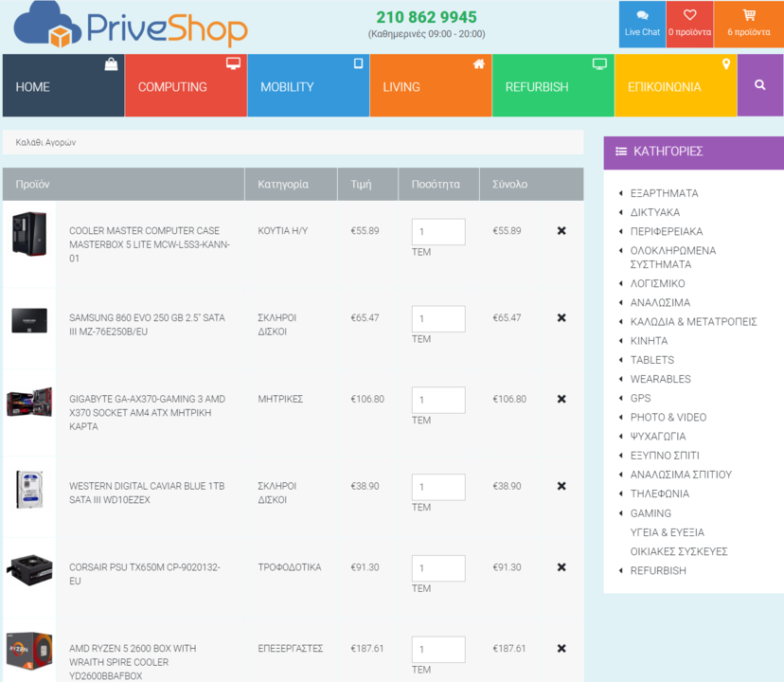Viewport: 784px width, 682px height.
Task: Click the ΚΟΥΤΙΑ Η/Υ category cell
Action: (283, 231)
